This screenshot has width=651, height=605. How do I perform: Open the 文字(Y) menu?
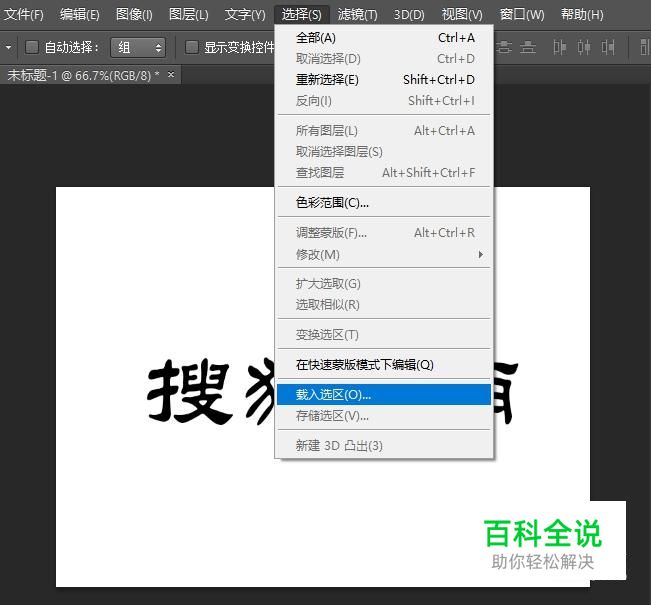[245, 15]
